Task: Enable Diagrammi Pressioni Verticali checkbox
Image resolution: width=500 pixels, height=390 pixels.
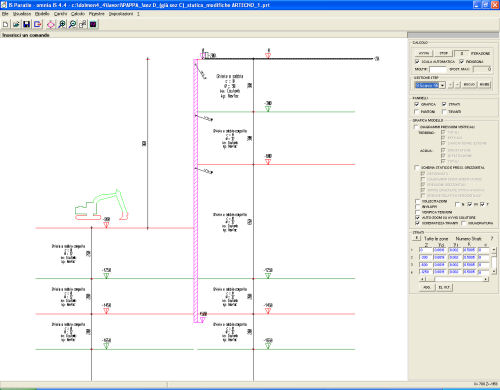Action: point(416,127)
